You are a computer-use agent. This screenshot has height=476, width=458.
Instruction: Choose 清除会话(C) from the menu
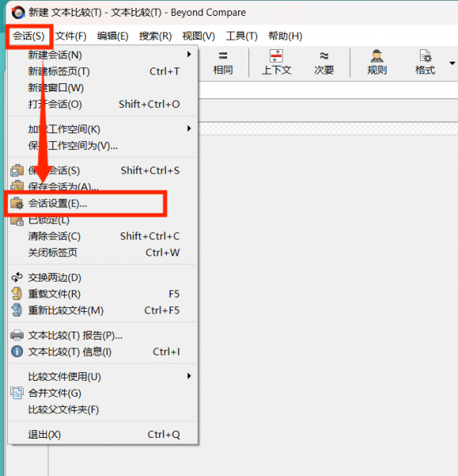point(103,236)
